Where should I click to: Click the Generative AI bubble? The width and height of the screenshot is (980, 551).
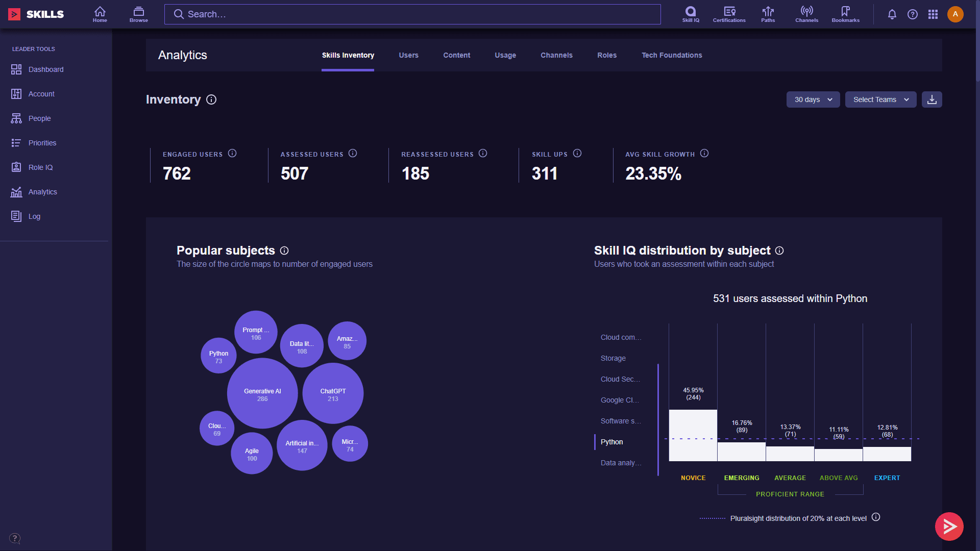click(262, 393)
